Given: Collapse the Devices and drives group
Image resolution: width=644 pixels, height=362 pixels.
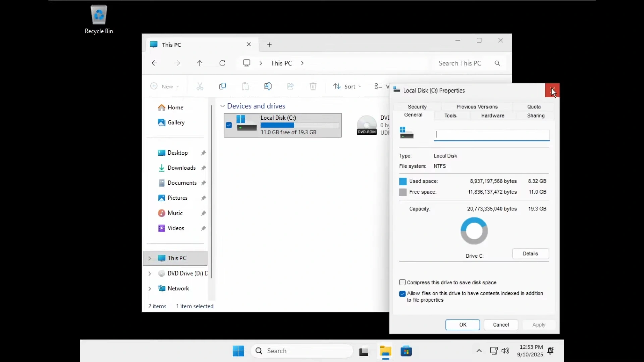Looking at the screenshot, I should click(x=222, y=106).
